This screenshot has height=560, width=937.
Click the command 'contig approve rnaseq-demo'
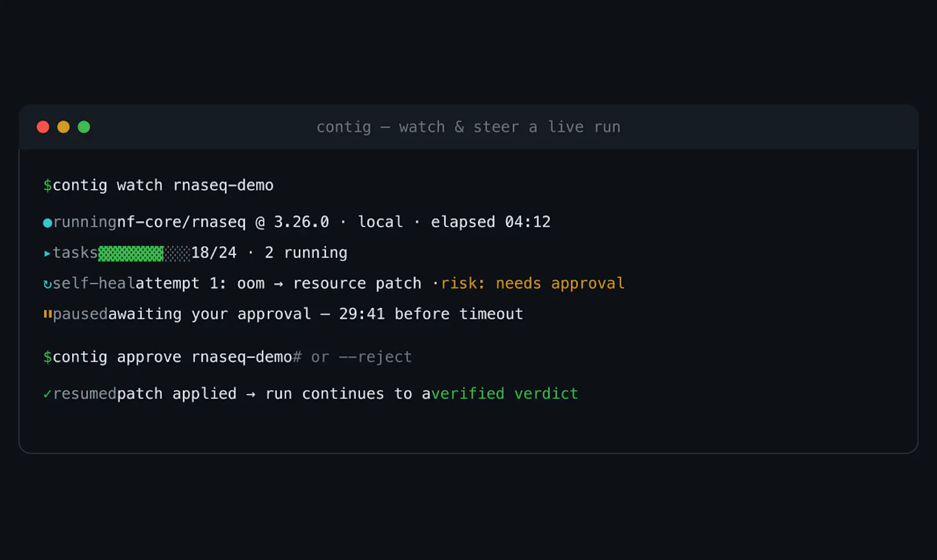coord(172,357)
